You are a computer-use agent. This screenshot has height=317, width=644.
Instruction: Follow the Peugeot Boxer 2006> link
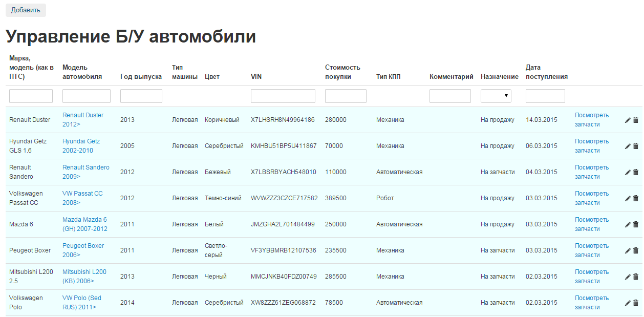click(83, 250)
